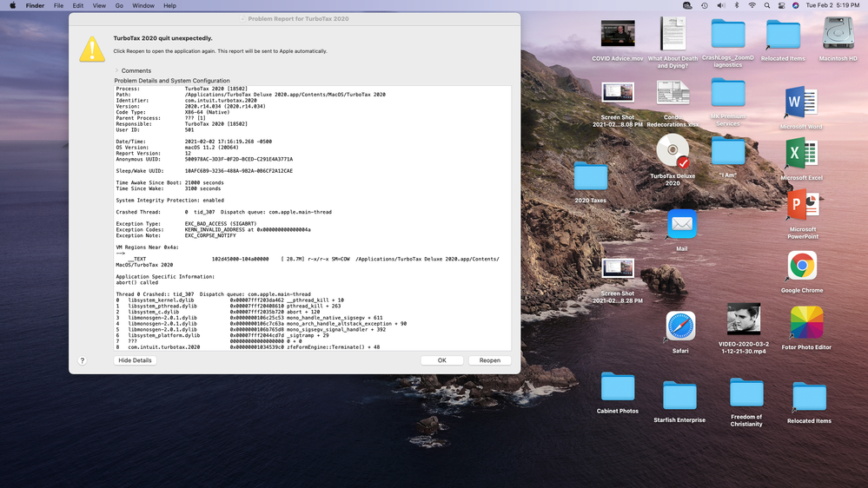Click OK to dismiss the report
Image resolution: width=868 pixels, height=488 pixels.
click(x=441, y=360)
